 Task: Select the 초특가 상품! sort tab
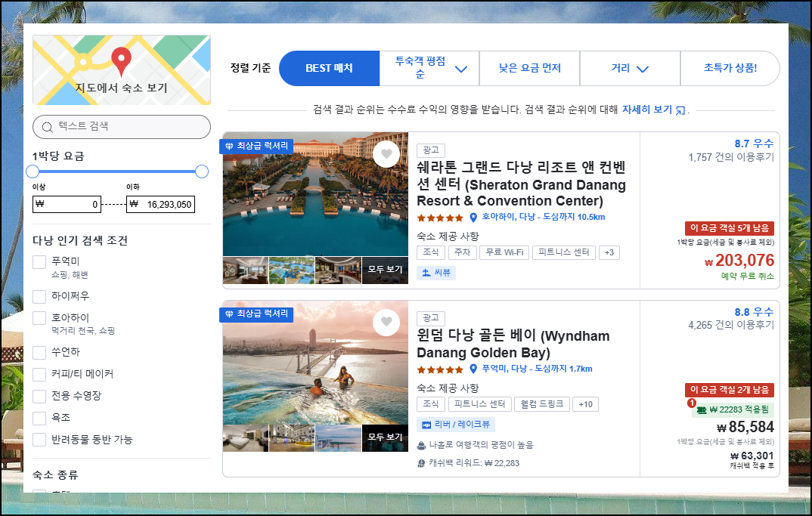(730, 68)
